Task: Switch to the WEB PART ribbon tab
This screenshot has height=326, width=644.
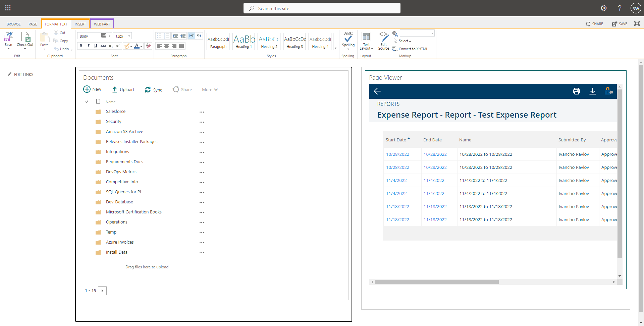Action: (x=102, y=24)
